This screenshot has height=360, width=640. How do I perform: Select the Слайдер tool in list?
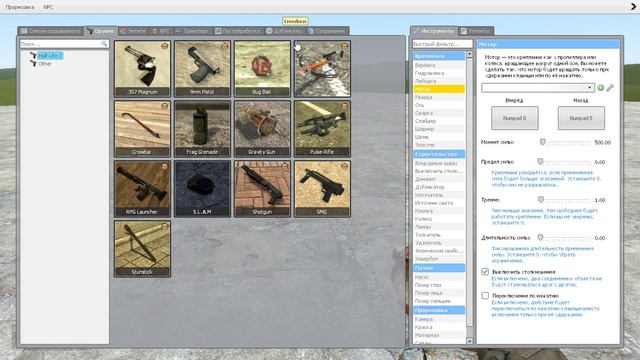(439, 121)
